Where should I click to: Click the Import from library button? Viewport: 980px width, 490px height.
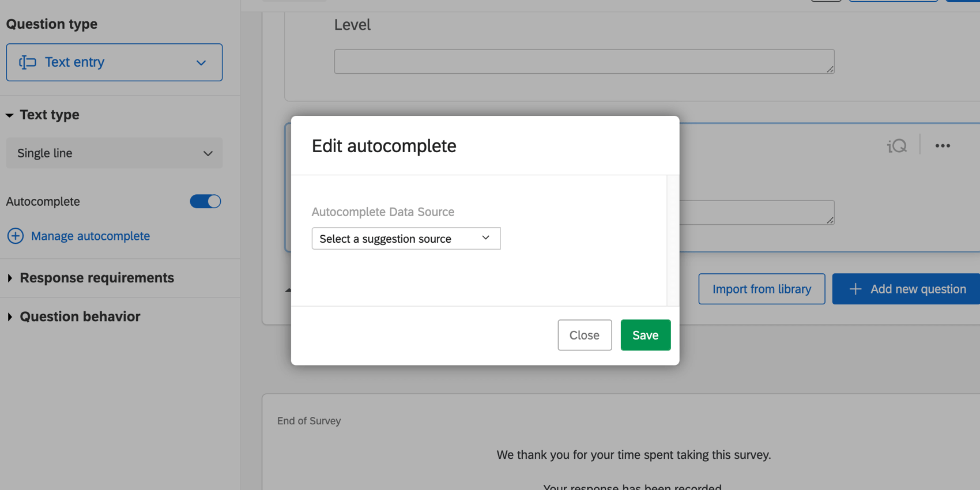762,289
